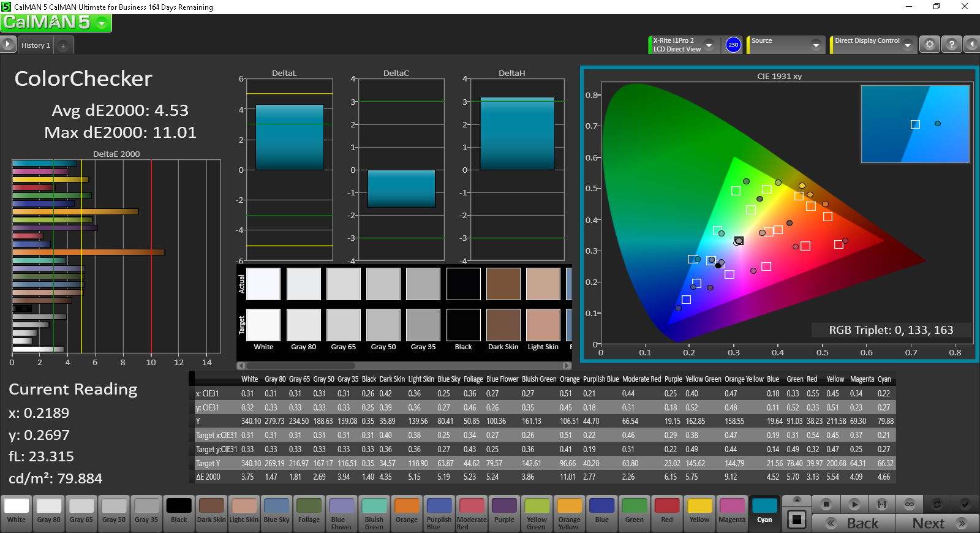Open settings with the gear icon
The image size is (980, 533).
tap(930, 44)
